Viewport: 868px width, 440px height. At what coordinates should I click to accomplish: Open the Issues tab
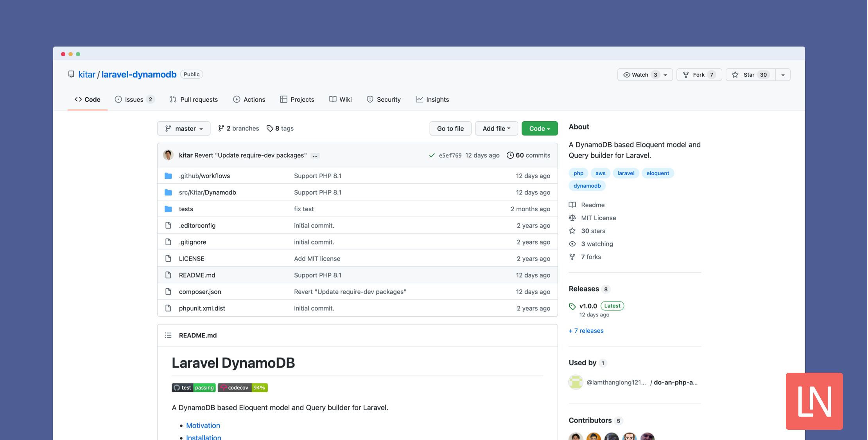[135, 99]
